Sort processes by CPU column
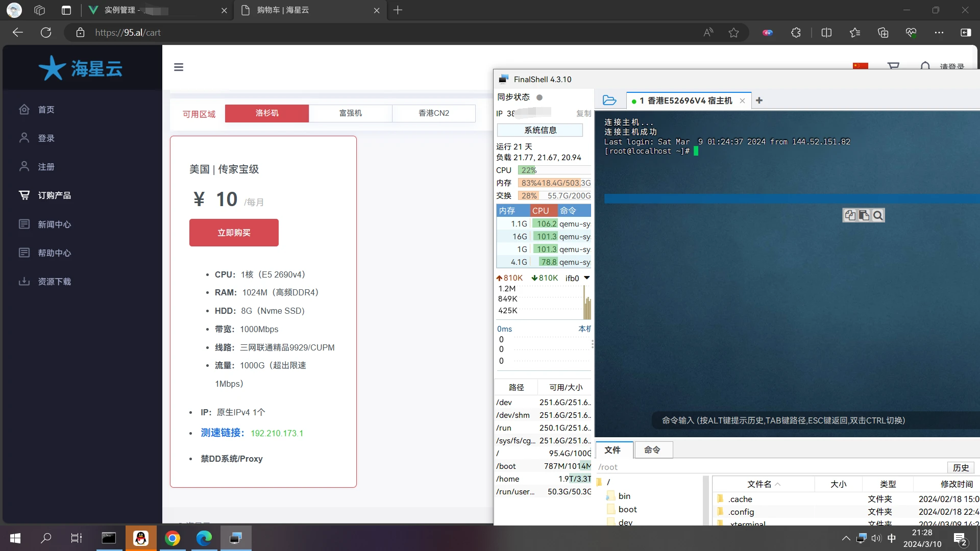The height and width of the screenshot is (551, 980). tap(543, 211)
